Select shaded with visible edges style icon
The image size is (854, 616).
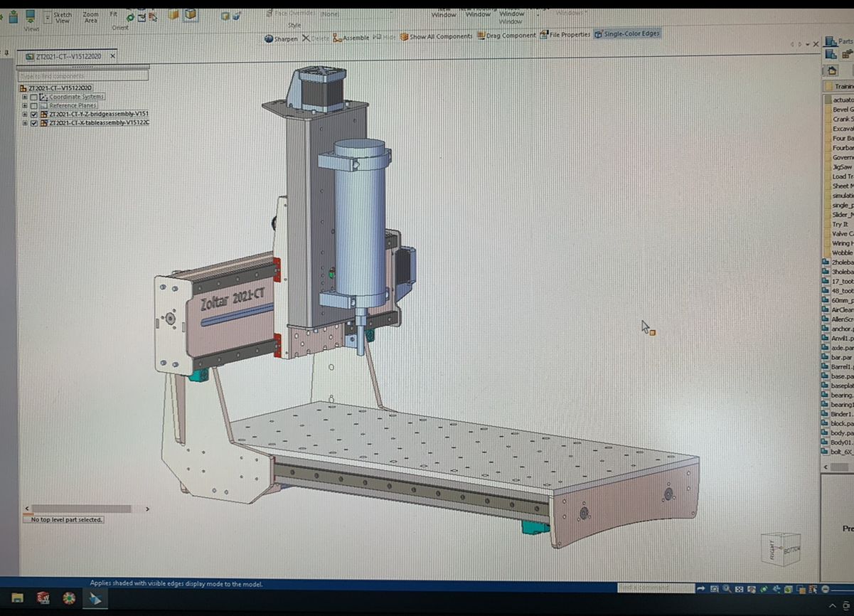(x=191, y=14)
